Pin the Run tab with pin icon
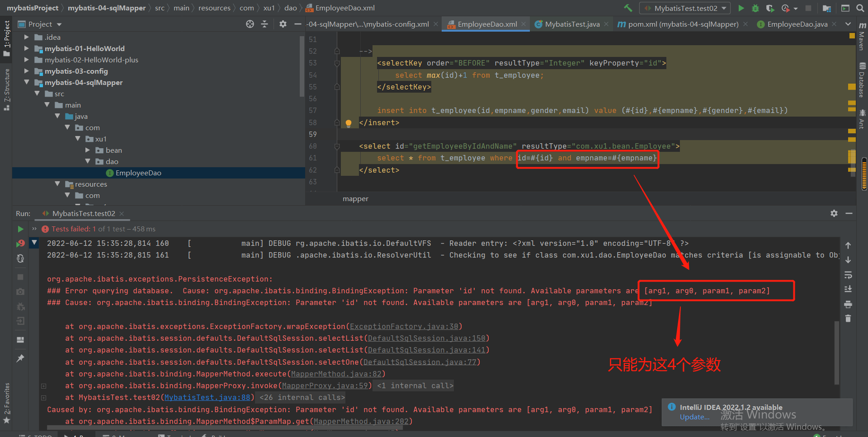The width and height of the screenshot is (868, 437). (20, 358)
